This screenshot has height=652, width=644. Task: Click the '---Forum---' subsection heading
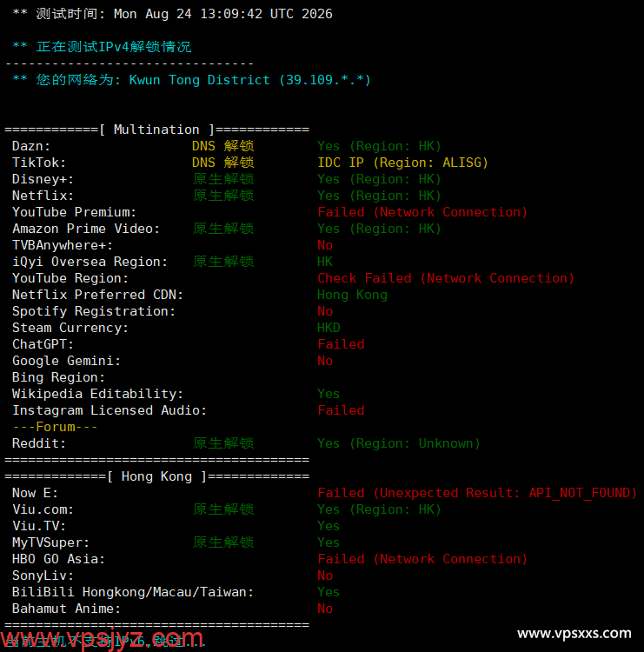(x=55, y=427)
